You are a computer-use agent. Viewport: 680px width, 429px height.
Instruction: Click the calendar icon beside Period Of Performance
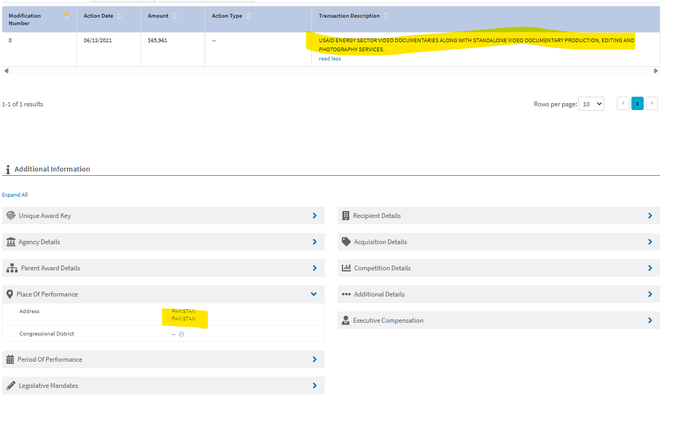[10, 359]
